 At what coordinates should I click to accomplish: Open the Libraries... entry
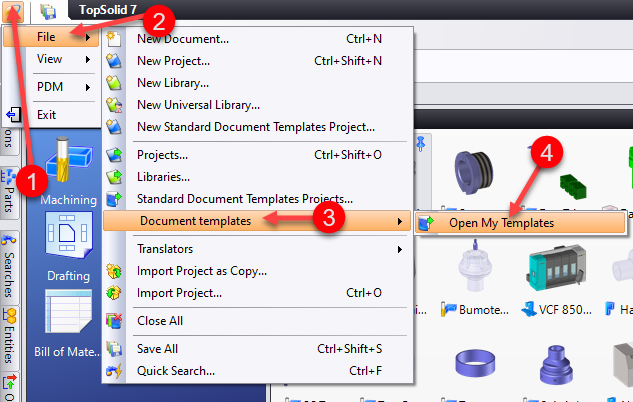[x=163, y=177]
